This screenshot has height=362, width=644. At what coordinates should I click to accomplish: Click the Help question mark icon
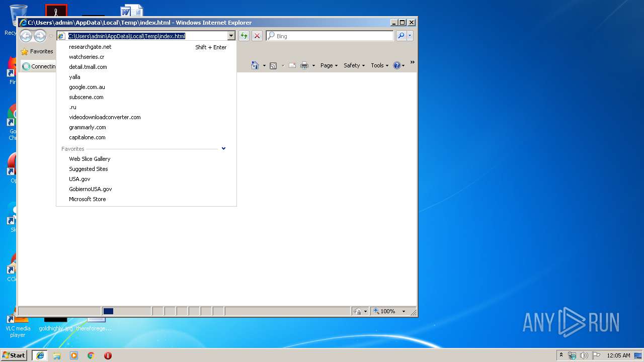(397, 65)
